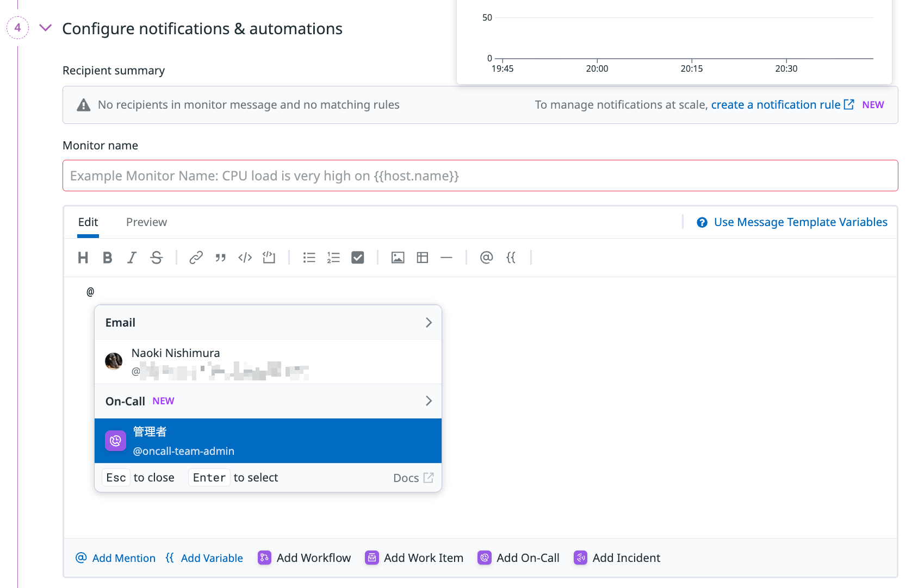Insert a table into the message

[423, 258]
